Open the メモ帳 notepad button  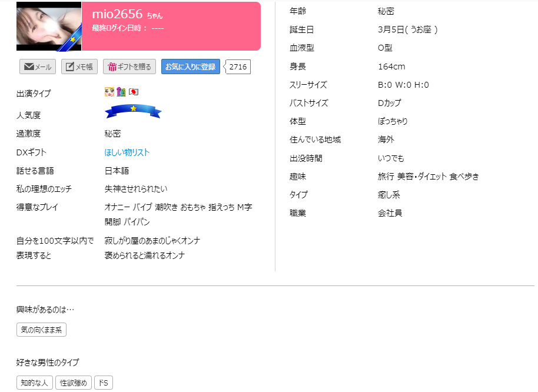79,67
